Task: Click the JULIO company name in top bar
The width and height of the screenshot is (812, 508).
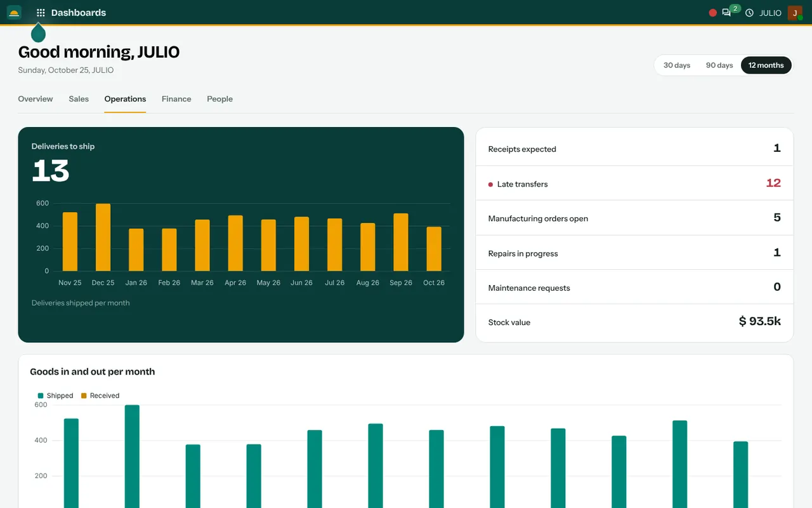Action: (770, 13)
